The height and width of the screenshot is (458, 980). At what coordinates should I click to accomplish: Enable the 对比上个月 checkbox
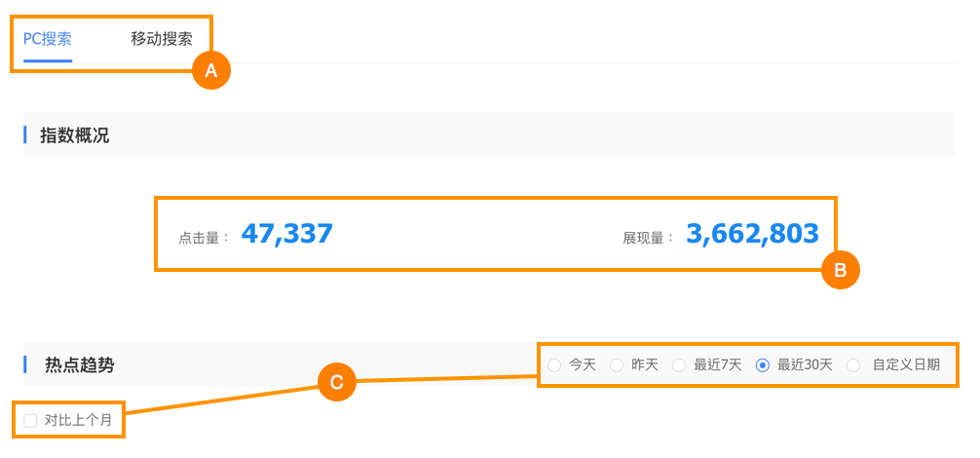coord(31,421)
